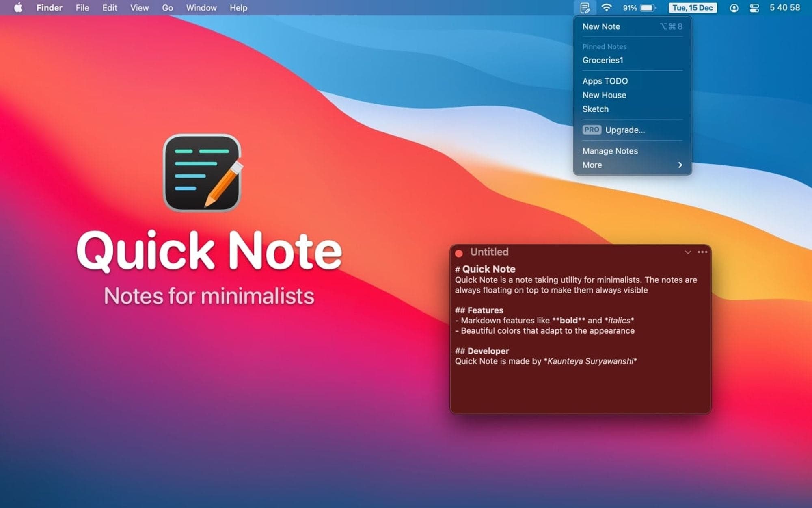812x508 pixels.
Task: Open Manage Notes
Action: pyautogui.click(x=632, y=151)
